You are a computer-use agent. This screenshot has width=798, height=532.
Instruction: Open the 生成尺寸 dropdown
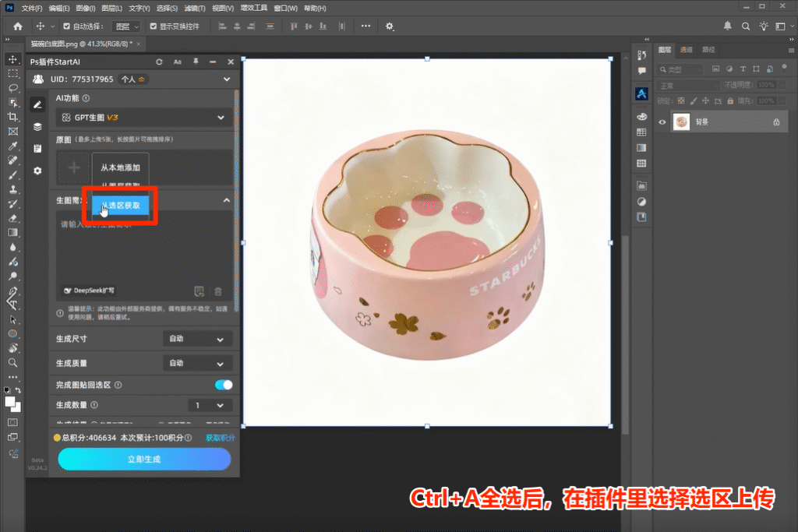pos(197,339)
